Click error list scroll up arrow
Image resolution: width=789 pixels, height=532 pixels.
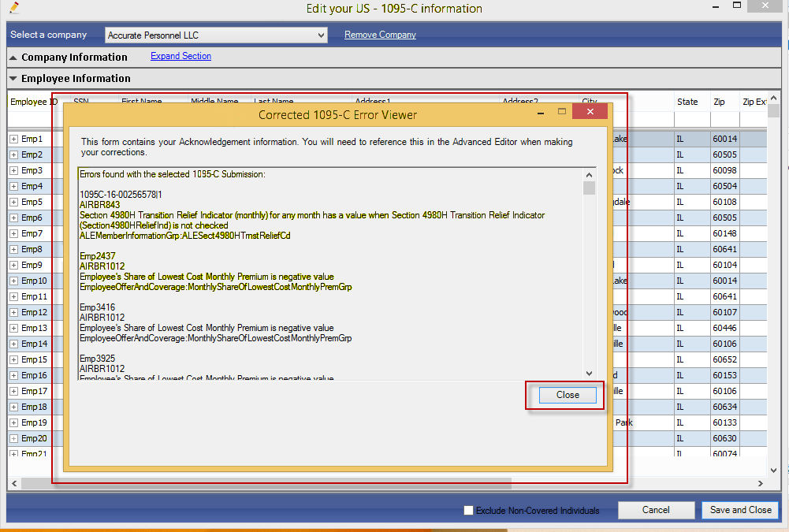point(590,175)
